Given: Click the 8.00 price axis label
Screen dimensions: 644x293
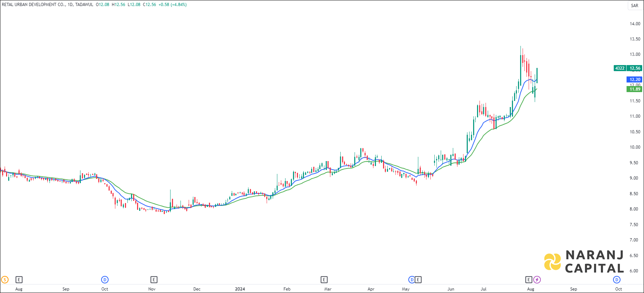Looking at the screenshot, I should (x=634, y=209).
